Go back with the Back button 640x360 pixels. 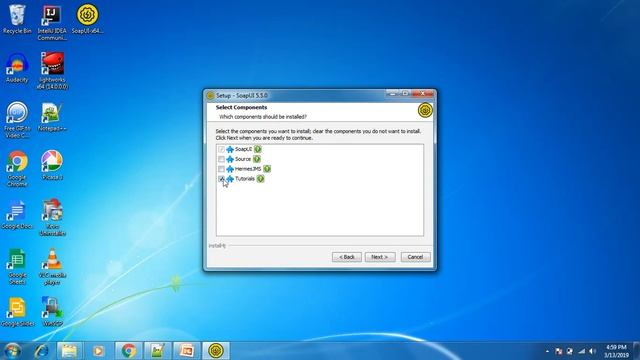[347, 257]
